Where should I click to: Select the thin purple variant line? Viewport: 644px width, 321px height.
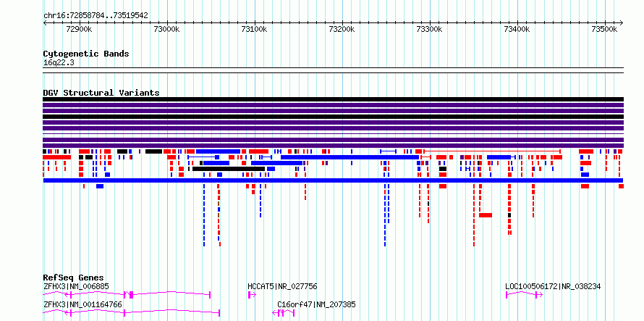[x=333, y=134]
